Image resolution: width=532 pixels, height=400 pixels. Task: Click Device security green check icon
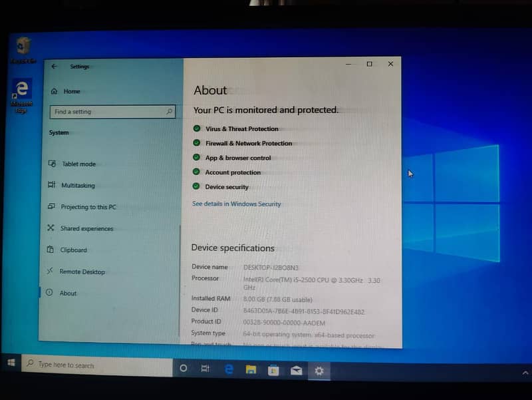point(196,186)
